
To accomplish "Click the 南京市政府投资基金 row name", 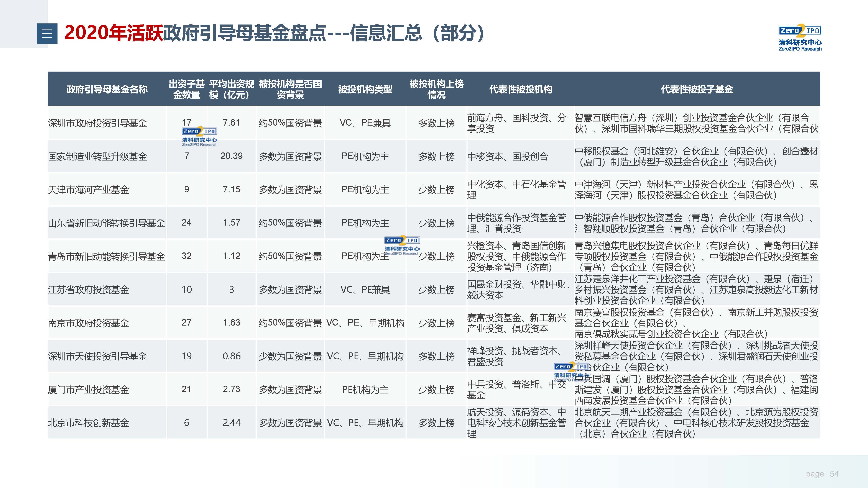I will 89,323.
